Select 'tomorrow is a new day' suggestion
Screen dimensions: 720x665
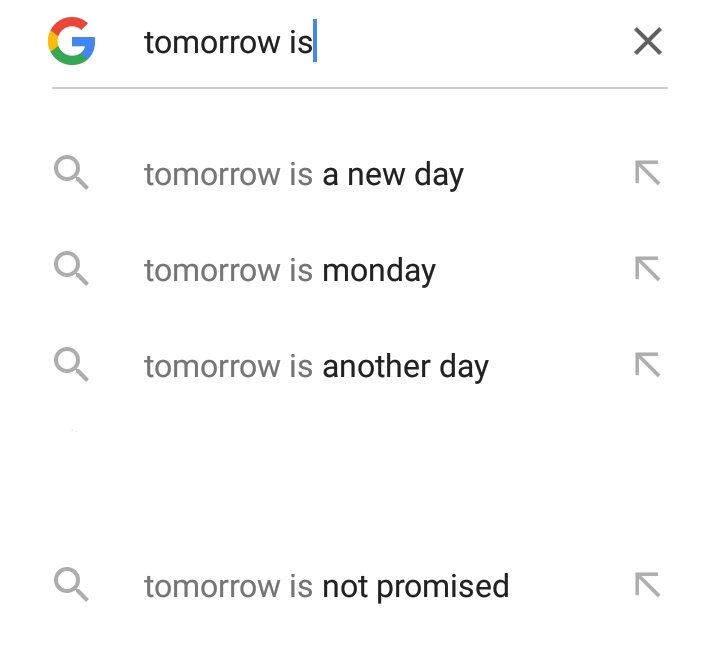[303, 175]
